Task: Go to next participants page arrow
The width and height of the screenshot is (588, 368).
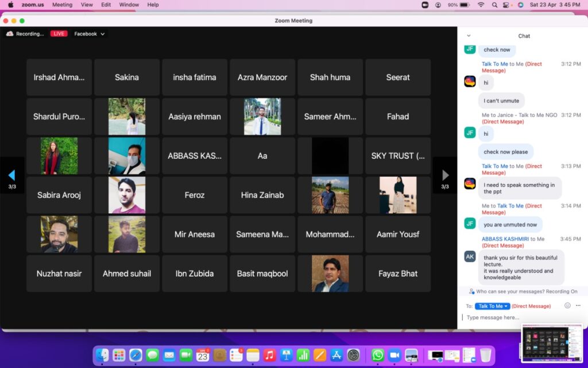Action: (445, 175)
